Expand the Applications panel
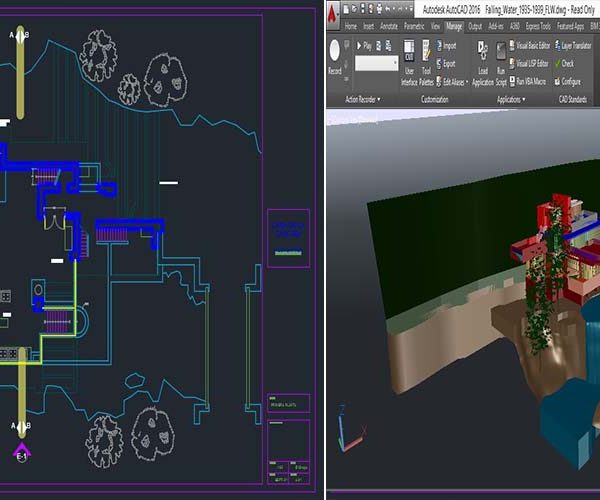Screen dimensions: 600x500 [510, 100]
